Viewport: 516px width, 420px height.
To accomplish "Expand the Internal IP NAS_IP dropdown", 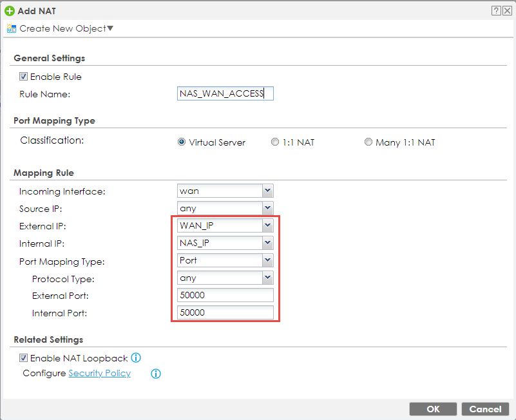I will pos(268,243).
